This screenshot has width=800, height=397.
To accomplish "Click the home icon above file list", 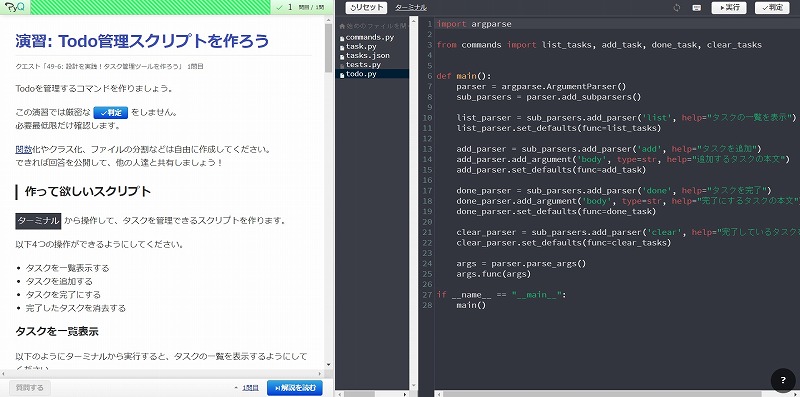I will click(341, 26).
